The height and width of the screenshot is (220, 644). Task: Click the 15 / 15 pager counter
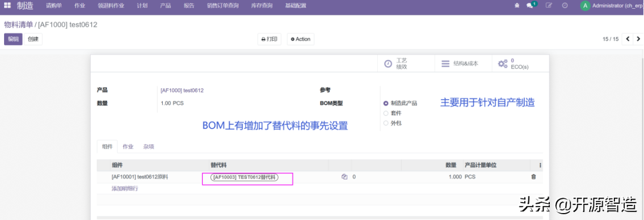(x=610, y=39)
